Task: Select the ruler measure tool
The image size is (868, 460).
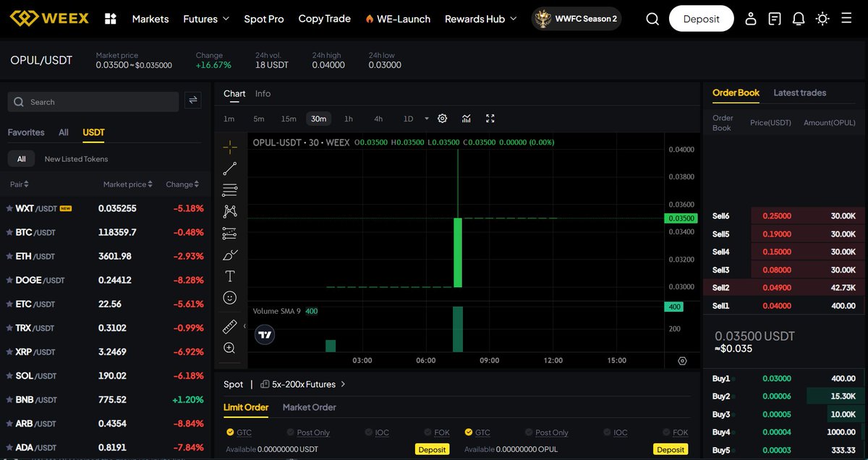Action: [230, 326]
